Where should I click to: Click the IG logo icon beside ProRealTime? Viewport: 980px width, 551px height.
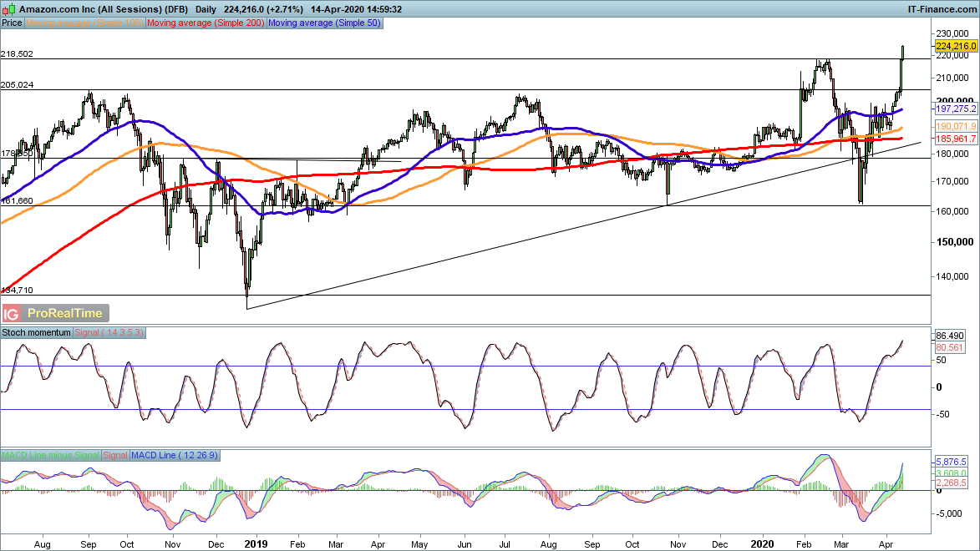[11, 313]
